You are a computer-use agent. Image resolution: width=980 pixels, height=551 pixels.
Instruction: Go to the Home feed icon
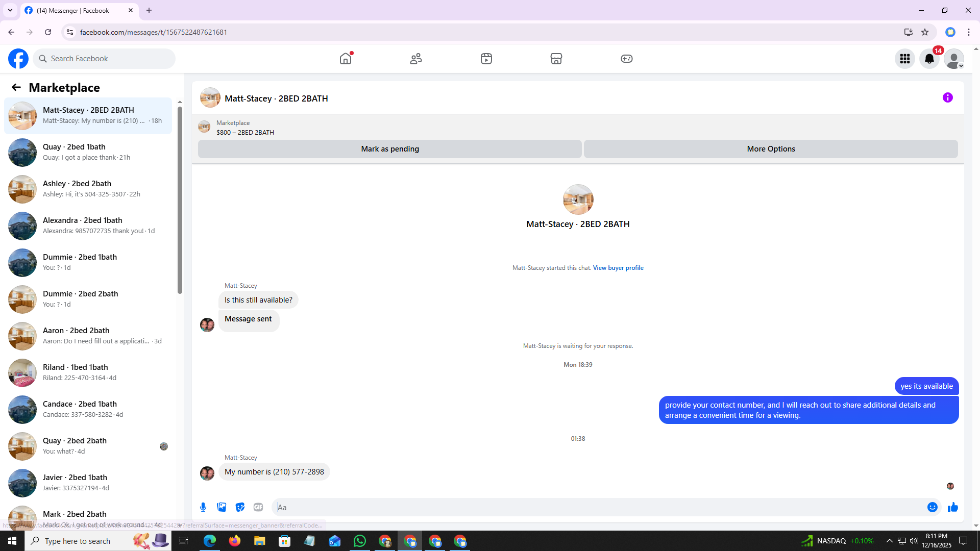click(x=346, y=59)
